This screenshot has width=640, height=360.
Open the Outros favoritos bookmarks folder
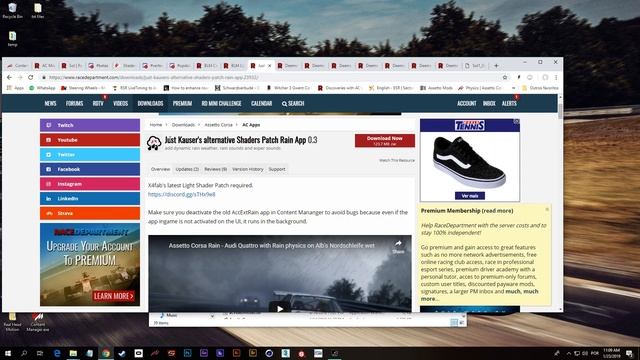click(x=540, y=88)
